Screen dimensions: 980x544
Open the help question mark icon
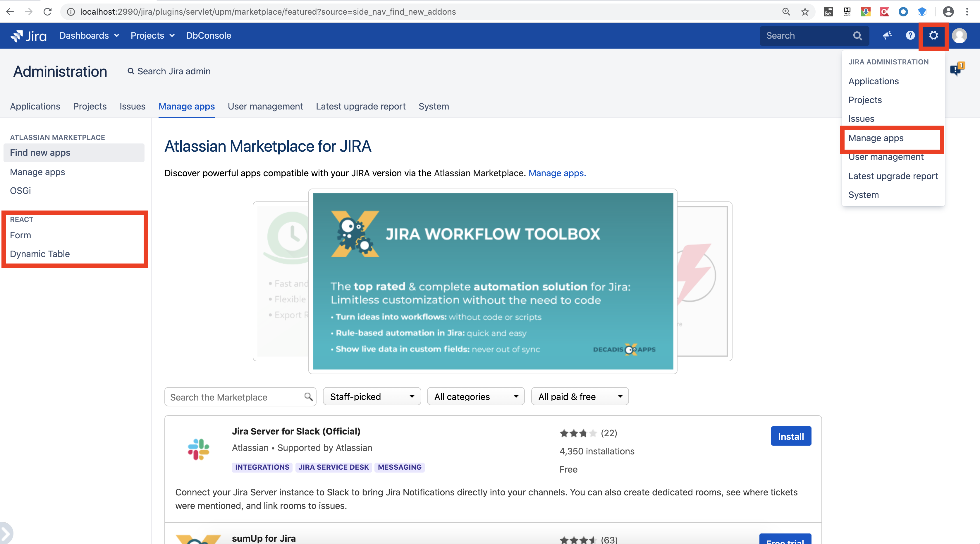pyautogui.click(x=910, y=35)
